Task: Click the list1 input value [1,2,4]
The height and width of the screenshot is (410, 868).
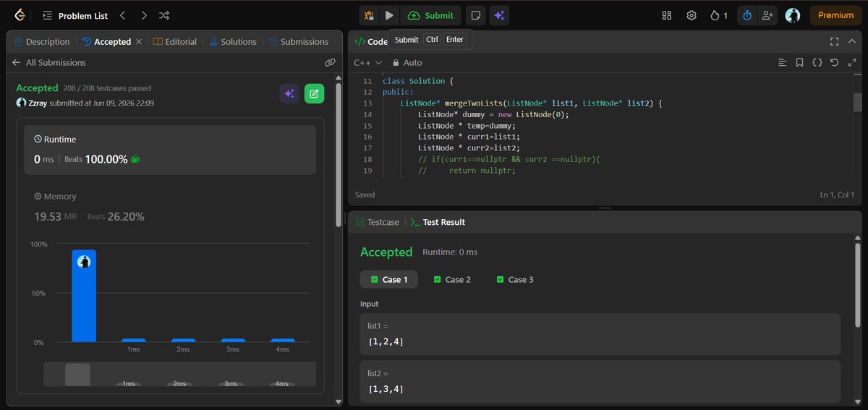Action: [x=386, y=342]
